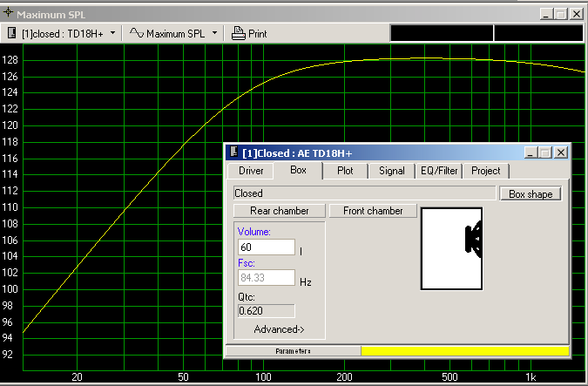Open the Plot tab
This screenshot has height=386, width=588.
tap(345, 171)
